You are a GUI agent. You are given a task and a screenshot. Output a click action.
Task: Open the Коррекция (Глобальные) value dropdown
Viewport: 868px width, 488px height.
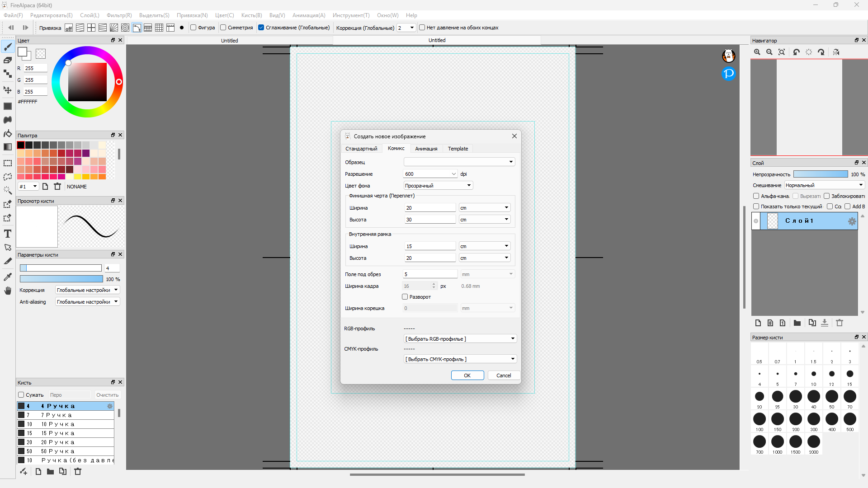point(406,28)
